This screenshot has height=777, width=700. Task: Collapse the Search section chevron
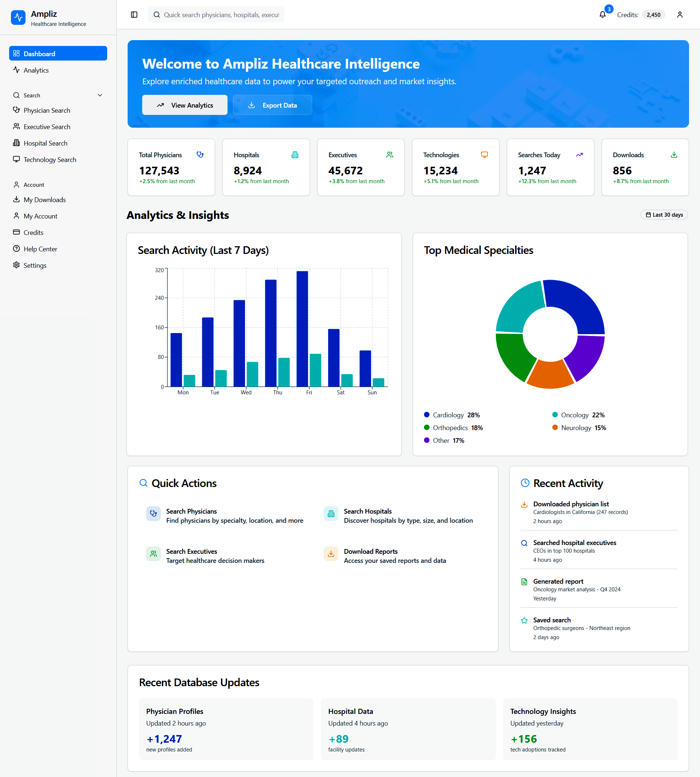pyautogui.click(x=100, y=96)
